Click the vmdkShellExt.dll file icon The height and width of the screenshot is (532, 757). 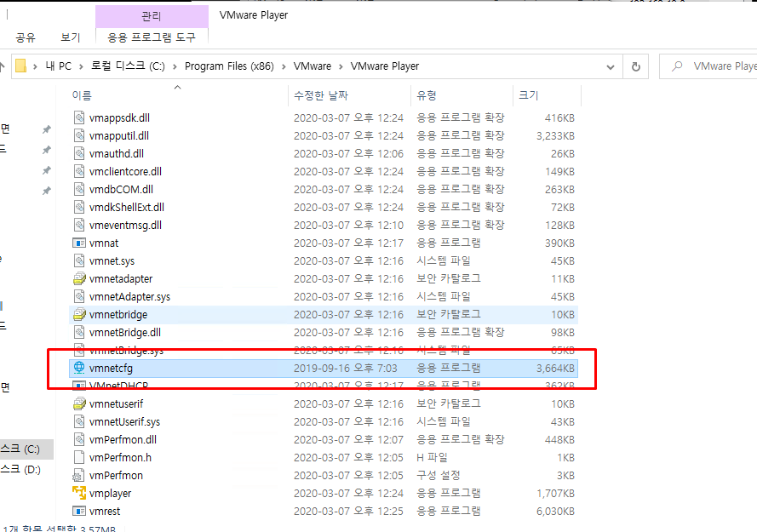[x=79, y=207]
